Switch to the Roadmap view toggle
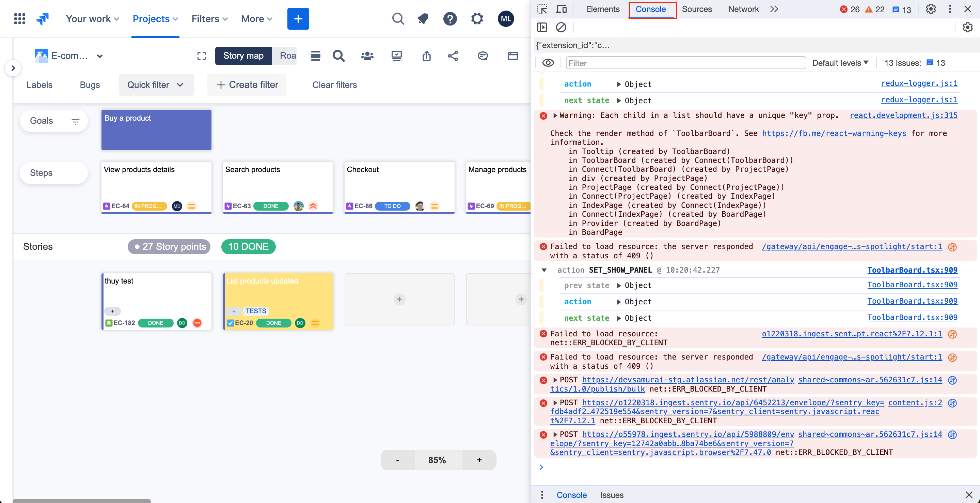Screen dimensions: 980x503 coord(287,56)
